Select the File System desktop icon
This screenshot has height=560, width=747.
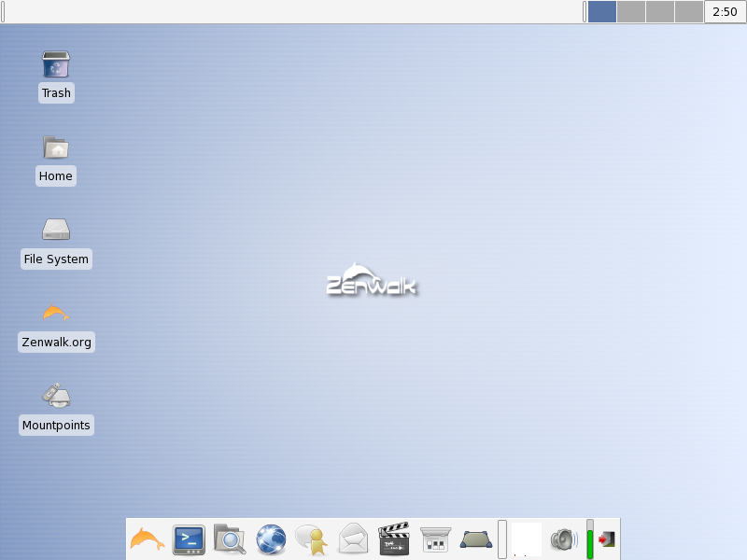point(56,243)
